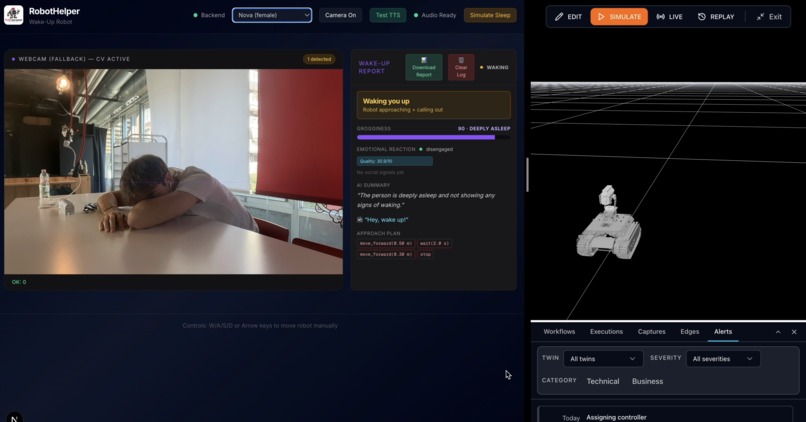
Task: Switch to EDIT mode with pencil icon
Action: [x=569, y=16]
